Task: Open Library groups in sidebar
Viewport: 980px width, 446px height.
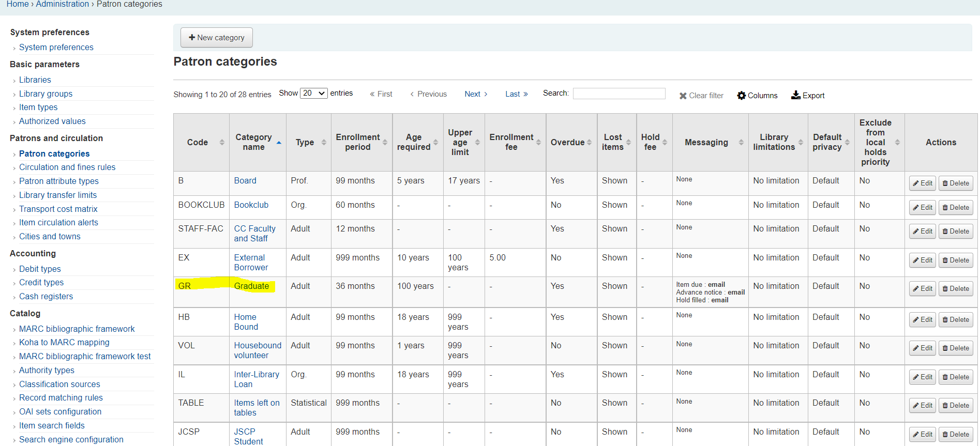Action: tap(46, 94)
